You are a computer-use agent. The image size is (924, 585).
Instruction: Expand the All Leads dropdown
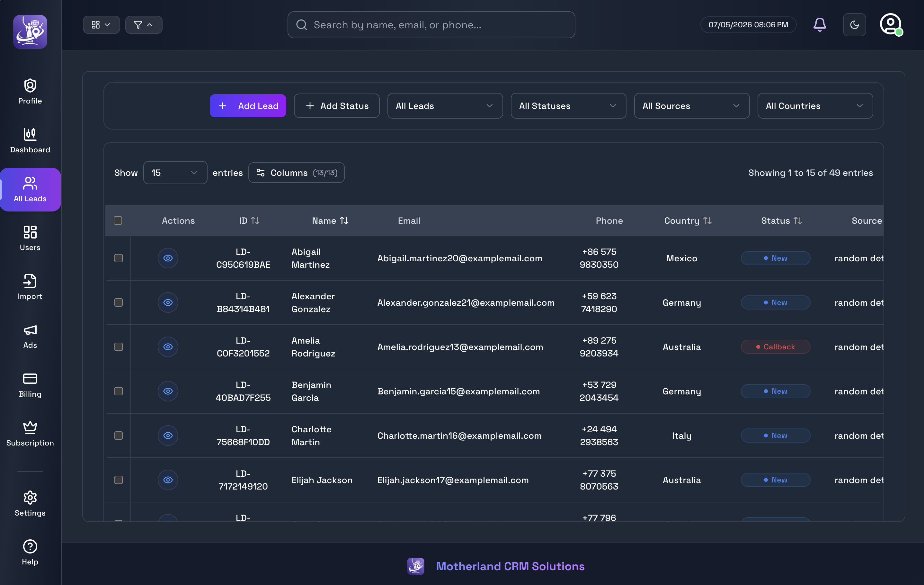click(x=445, y=105)
